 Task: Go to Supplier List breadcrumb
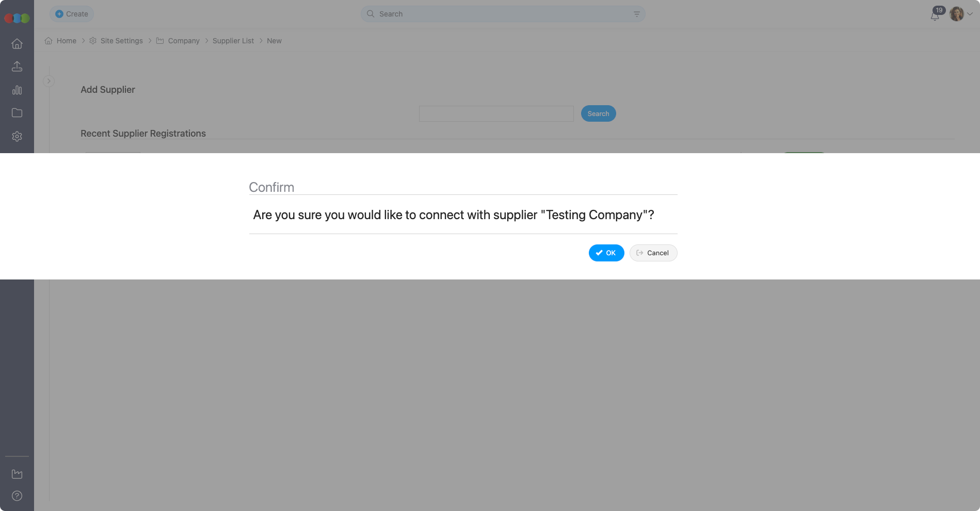(x=233, y=41)
